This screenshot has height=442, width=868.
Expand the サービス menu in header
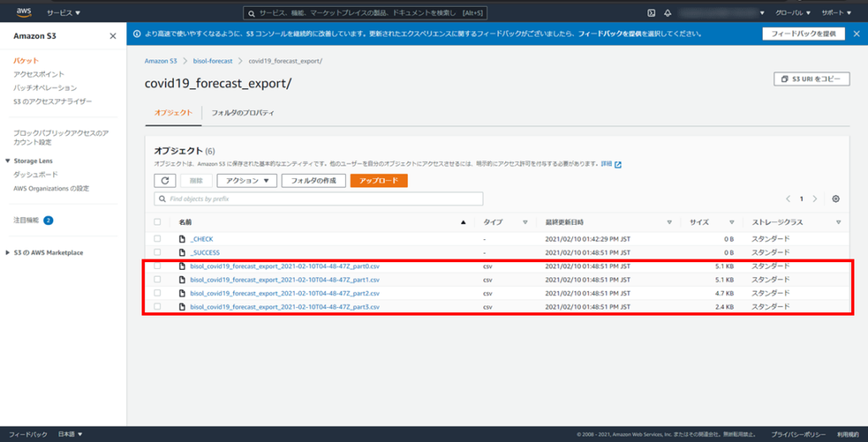click(x=64, y=13)
